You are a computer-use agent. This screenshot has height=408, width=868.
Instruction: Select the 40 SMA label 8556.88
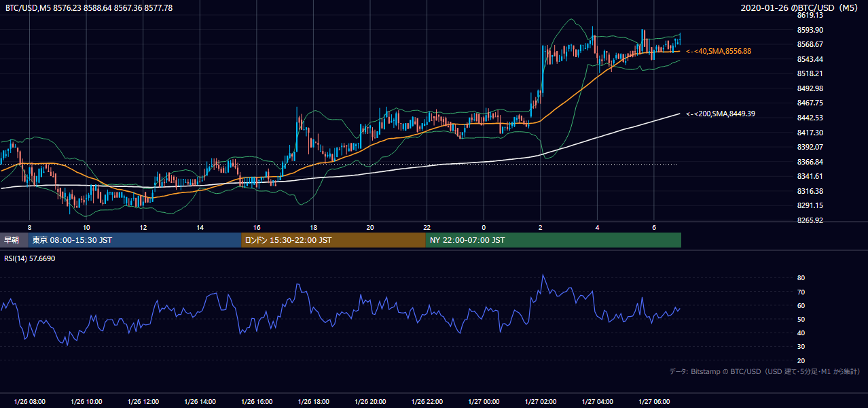coord(719,51)
